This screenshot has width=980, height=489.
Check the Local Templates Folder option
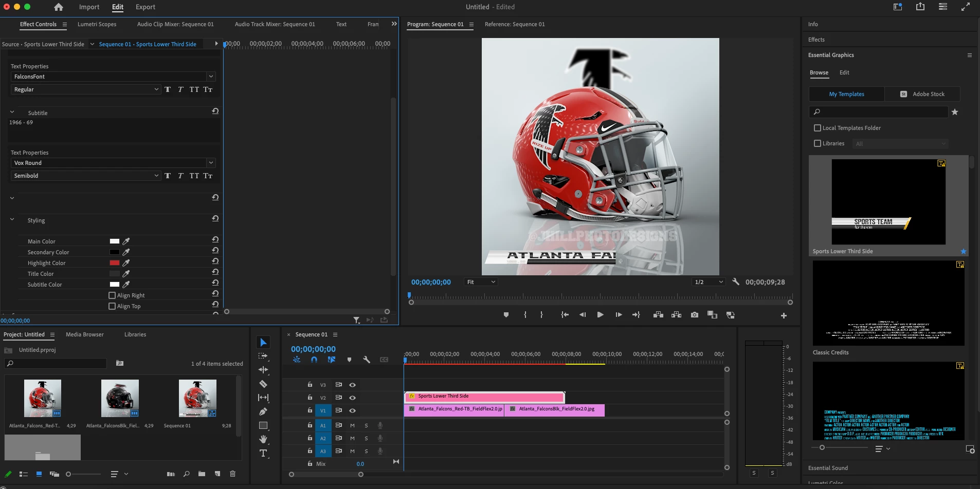(x=818, y=128)
